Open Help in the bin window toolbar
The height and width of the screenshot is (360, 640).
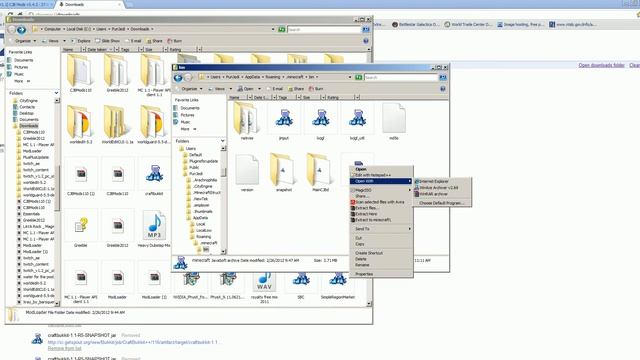coord(442,89)
